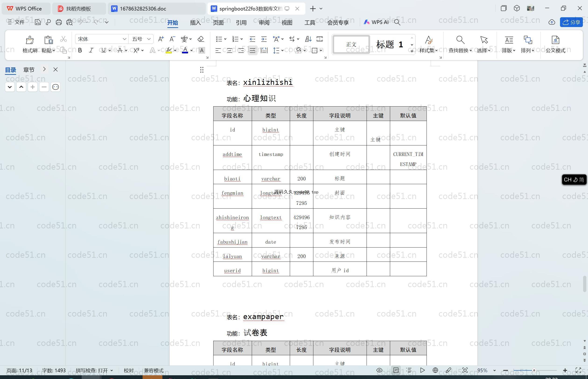Click plus icon to promote outline level

pyautogui.click(x=32, y=87)
